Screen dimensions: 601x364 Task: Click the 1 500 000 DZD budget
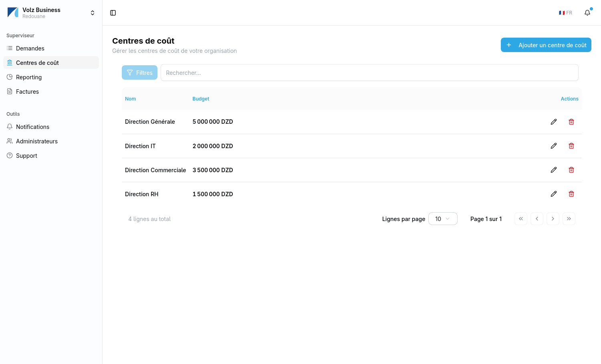pyautogui.click(x=213, y=194)
